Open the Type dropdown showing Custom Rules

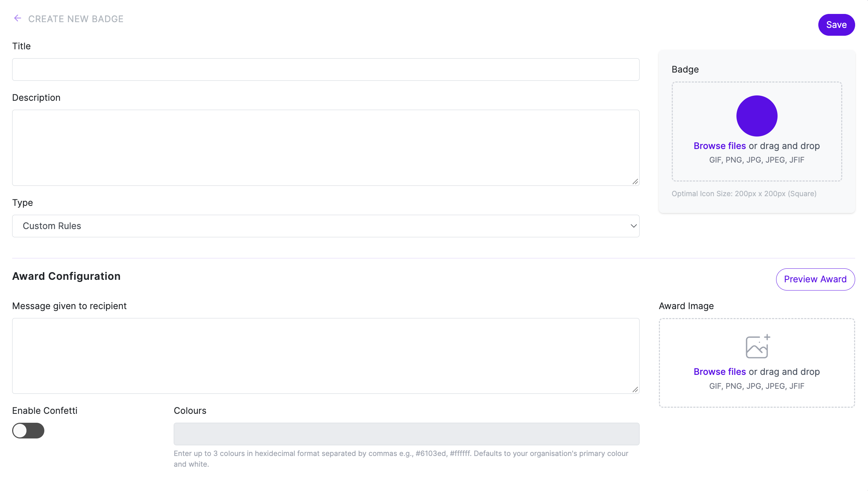pyautogui.click(x=326, y=226)
